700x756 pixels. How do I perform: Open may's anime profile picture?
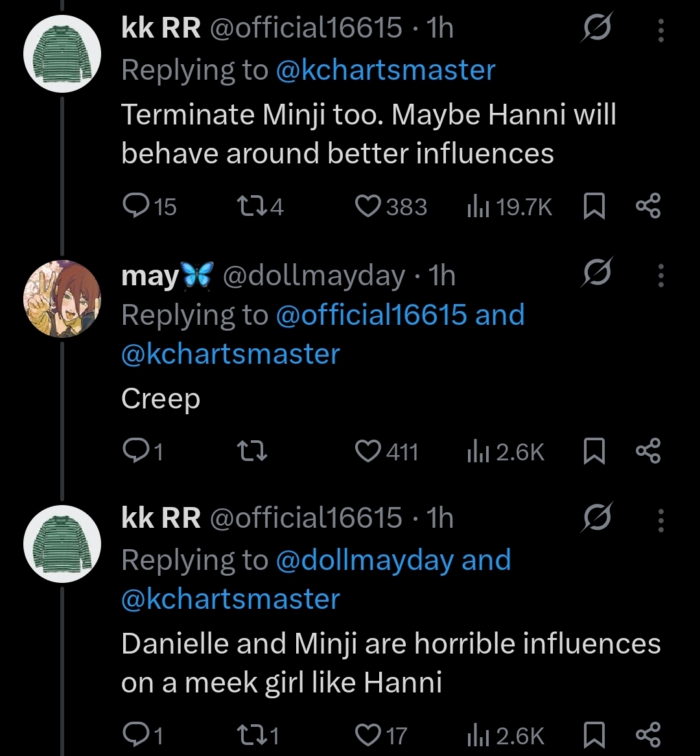(62, 299)
